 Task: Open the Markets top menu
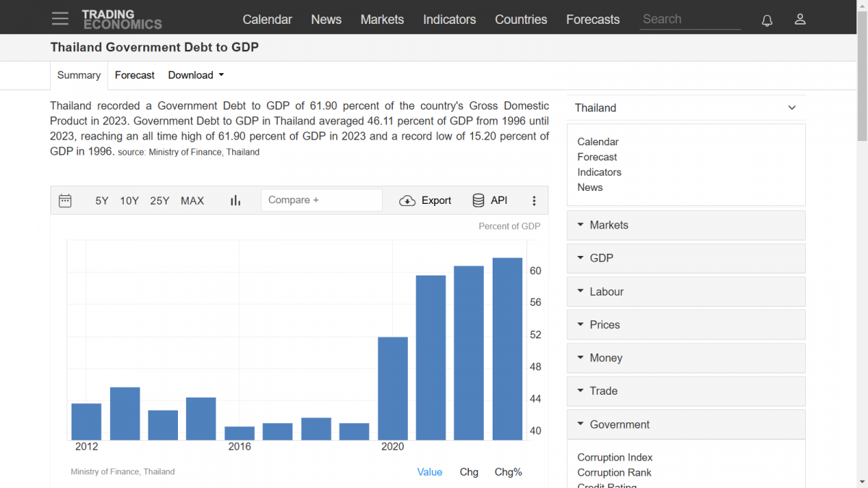382,20
